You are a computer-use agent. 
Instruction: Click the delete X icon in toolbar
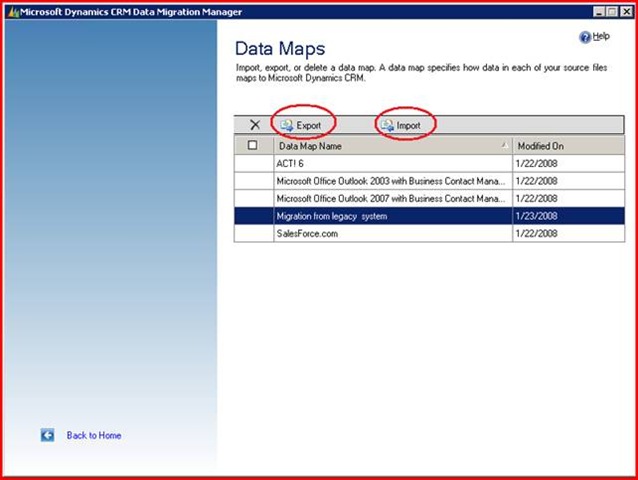pos(255,125)
